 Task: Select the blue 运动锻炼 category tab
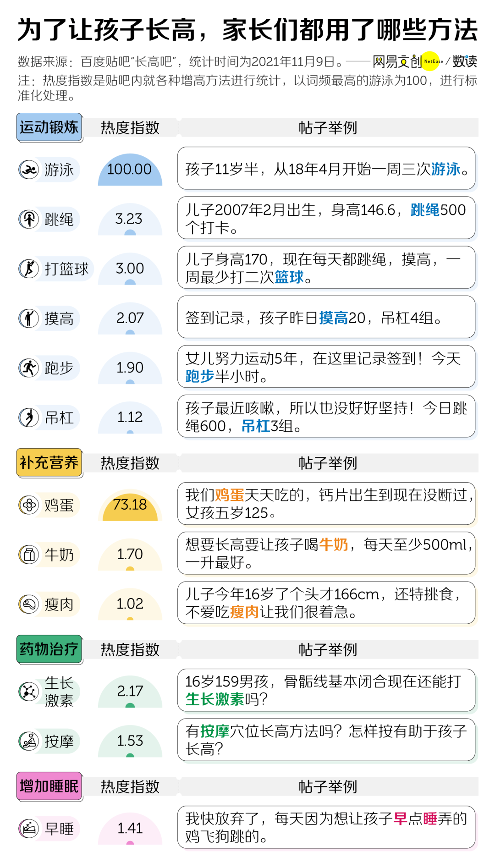pos(49,127)
